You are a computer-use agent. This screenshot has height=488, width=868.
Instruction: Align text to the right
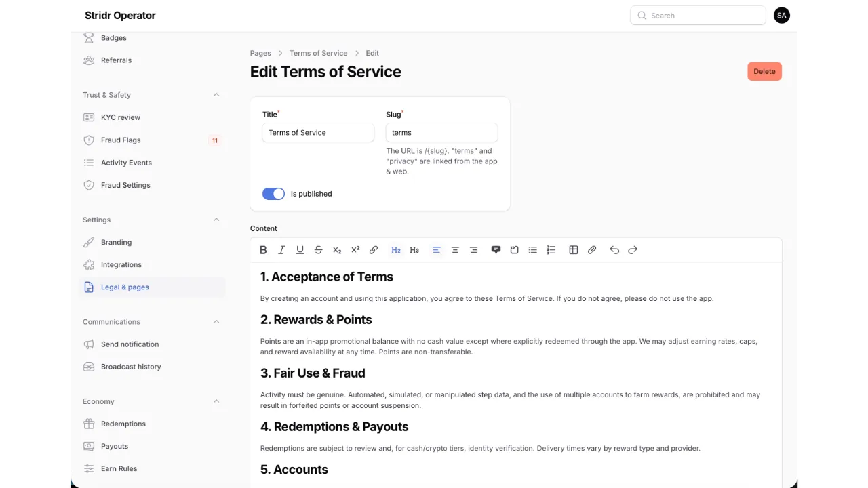pos(473,250)
